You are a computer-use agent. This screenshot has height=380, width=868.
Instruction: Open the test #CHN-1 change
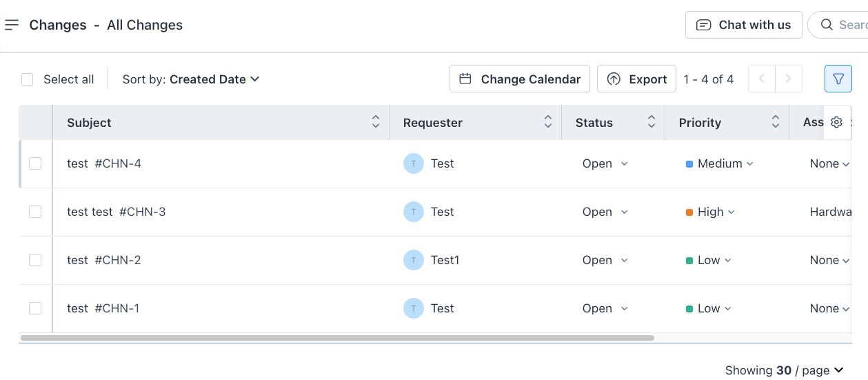click(x=103, y=308)
